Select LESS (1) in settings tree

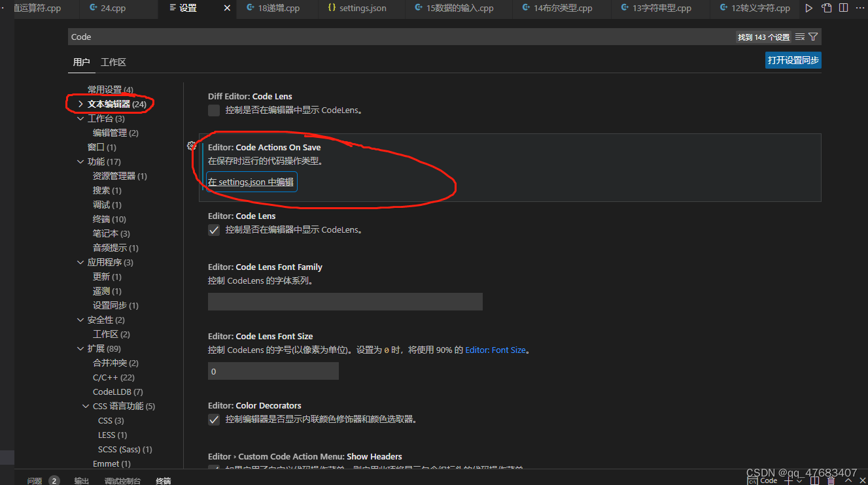pos(113,435)
